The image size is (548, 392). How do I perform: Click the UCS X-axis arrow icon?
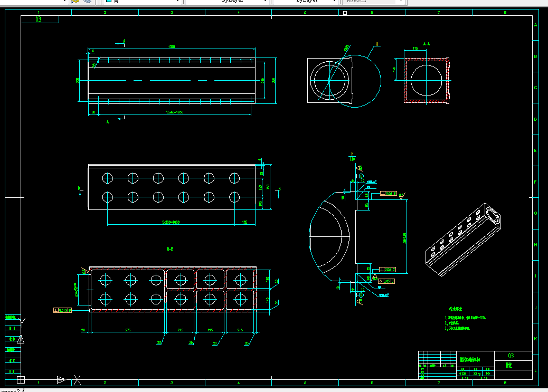(61, 379)
